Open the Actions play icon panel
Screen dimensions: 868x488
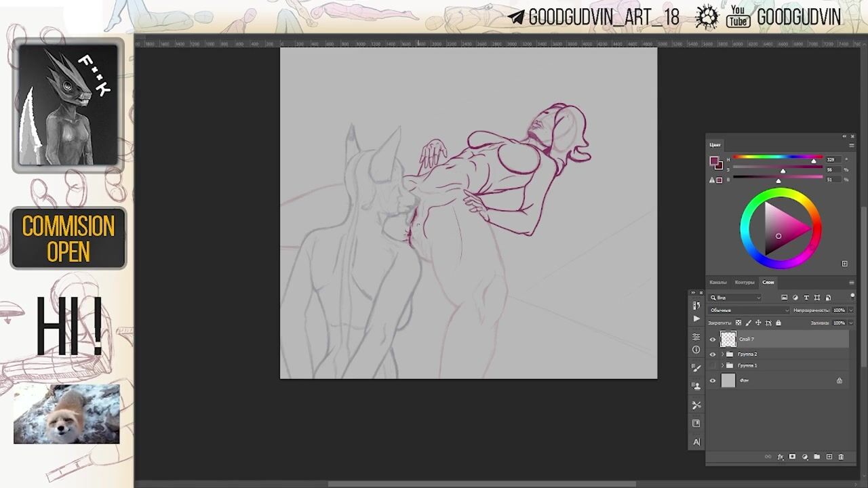[696, 319]
